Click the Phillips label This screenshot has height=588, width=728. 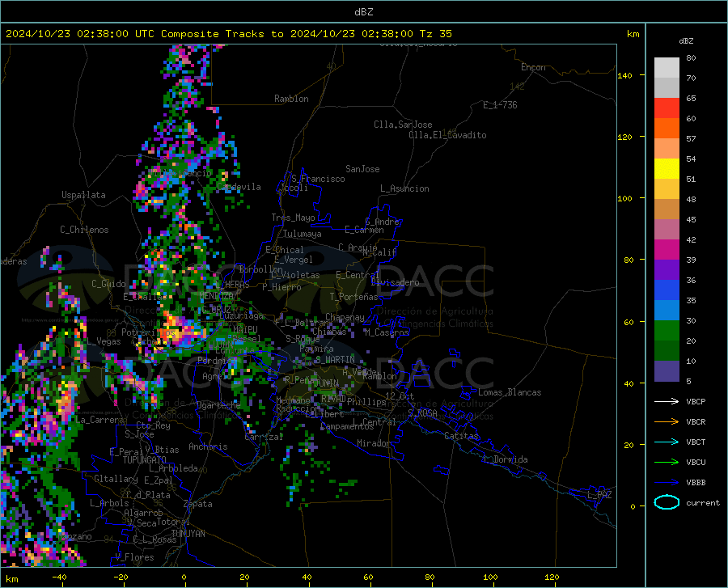tap(366, 402)
